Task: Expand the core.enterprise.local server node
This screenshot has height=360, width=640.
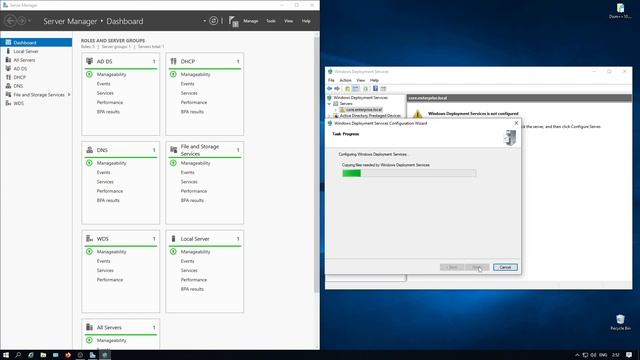Action: tap(336, 110)
